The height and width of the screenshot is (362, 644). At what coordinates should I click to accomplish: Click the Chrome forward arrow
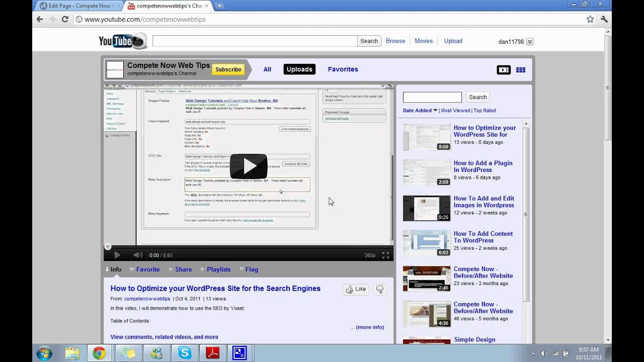(x=52, y=19)
